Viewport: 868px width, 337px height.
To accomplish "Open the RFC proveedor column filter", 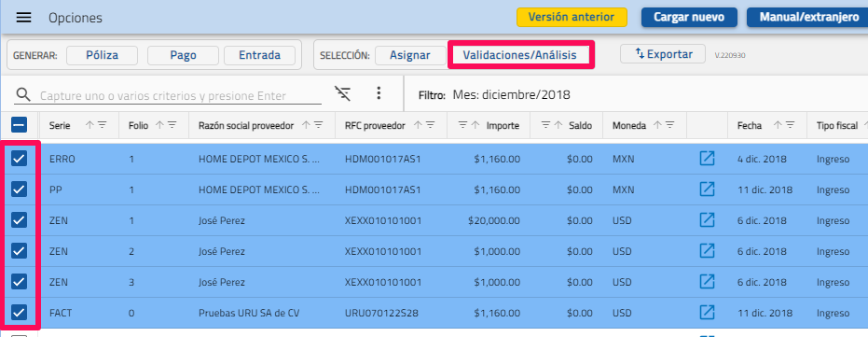I will [430, 125].
